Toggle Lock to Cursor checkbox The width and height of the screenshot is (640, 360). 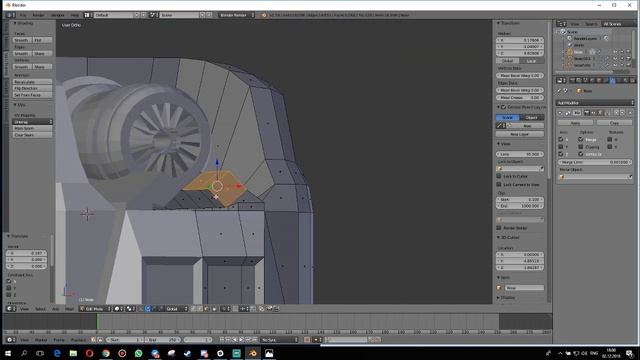coord(499,176)
